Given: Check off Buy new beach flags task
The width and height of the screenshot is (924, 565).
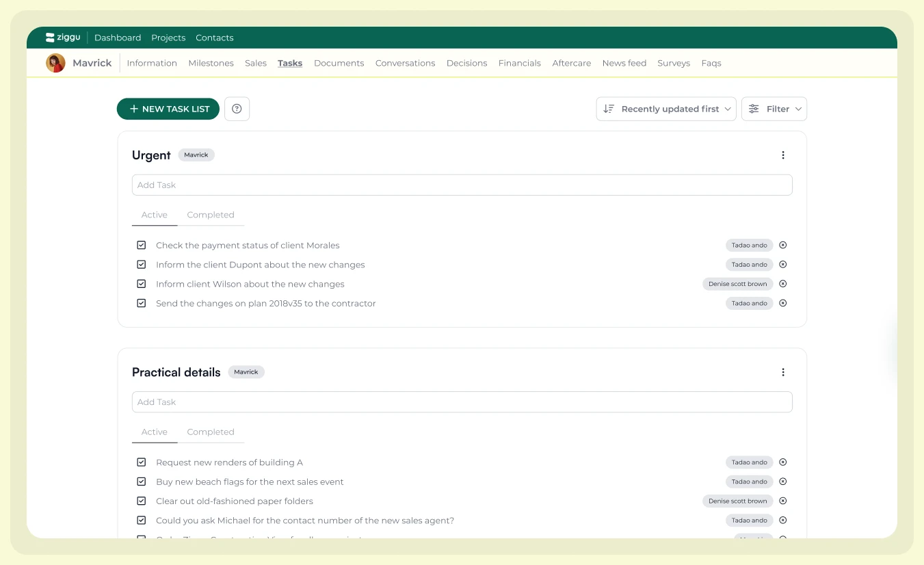Looking at the screenshot, I should coord(142,482).
